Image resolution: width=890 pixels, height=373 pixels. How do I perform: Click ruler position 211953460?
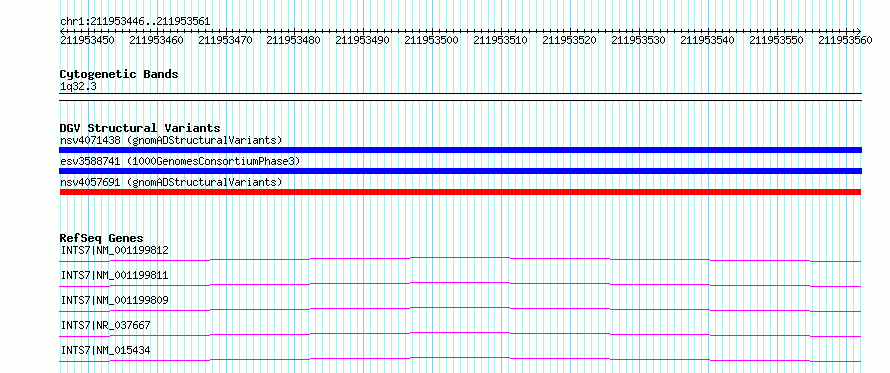(157, 40)
